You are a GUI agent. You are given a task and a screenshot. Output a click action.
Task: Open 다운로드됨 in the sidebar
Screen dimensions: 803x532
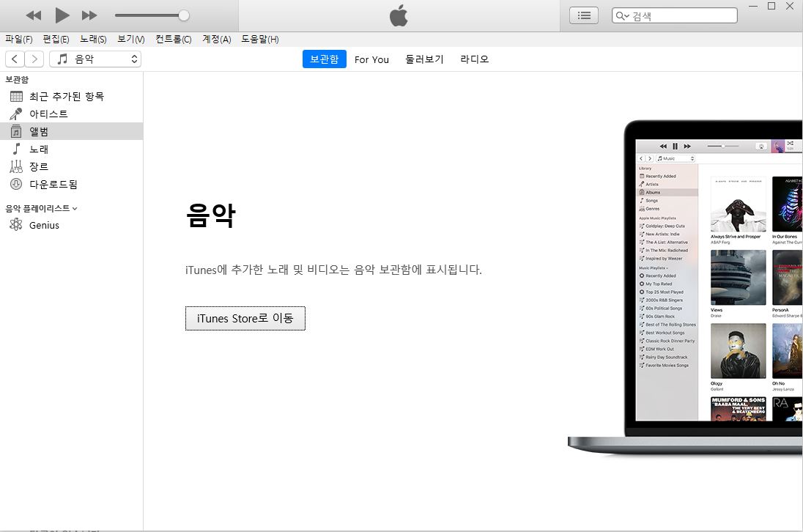pyautogui.click(x=53, y=184)
